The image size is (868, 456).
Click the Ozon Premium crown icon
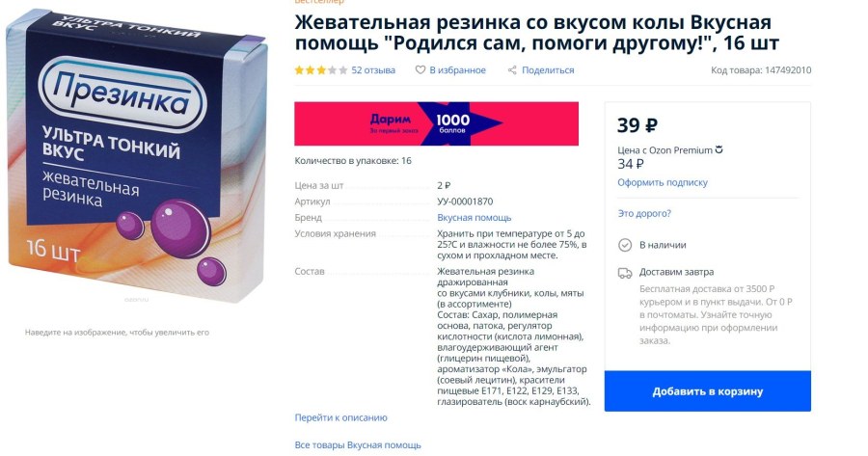point(719,150)
